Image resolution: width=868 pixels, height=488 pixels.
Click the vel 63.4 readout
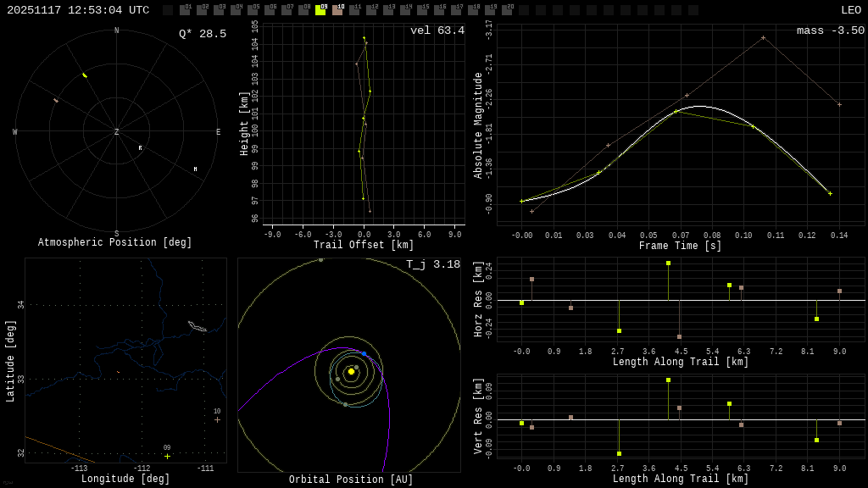pyautogui.click(x=437, y=31)
